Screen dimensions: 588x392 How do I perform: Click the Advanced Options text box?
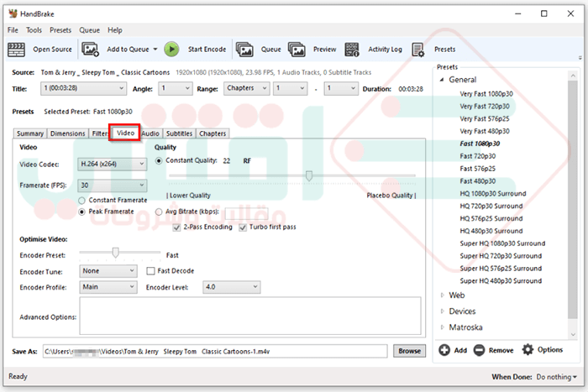(250, 316)
